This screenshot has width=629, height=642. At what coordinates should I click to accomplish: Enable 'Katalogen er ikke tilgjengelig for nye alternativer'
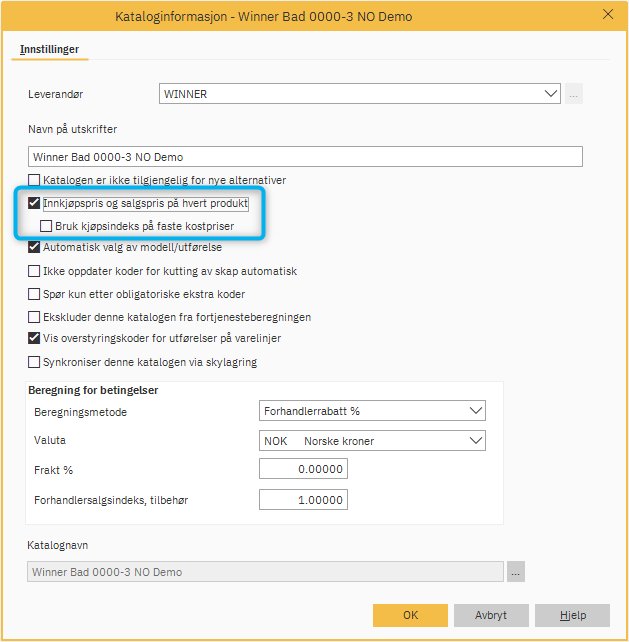click(x=35, y=180)
